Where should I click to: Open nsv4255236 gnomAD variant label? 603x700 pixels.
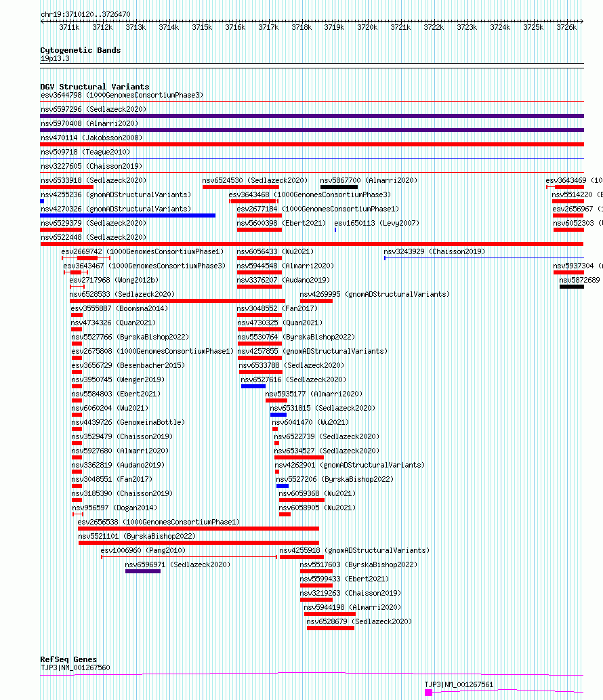click(x=116, y=195)
